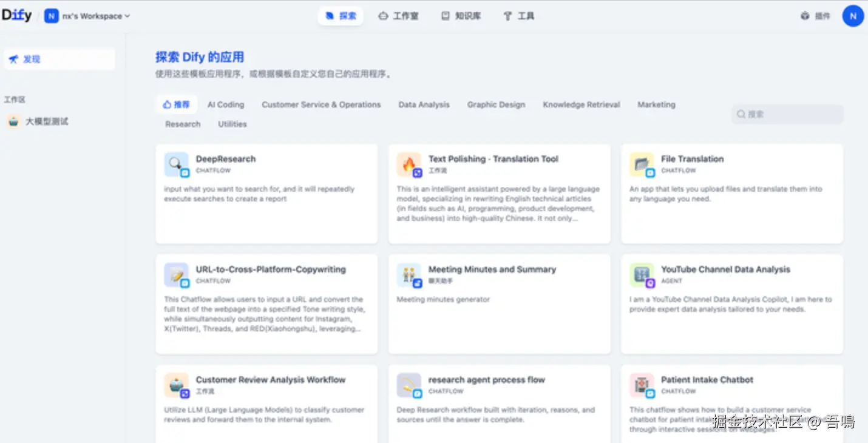The height and width of the screenshot is (443, 868).
Task: Select the Graphic Design category
Action: point(496,104)
